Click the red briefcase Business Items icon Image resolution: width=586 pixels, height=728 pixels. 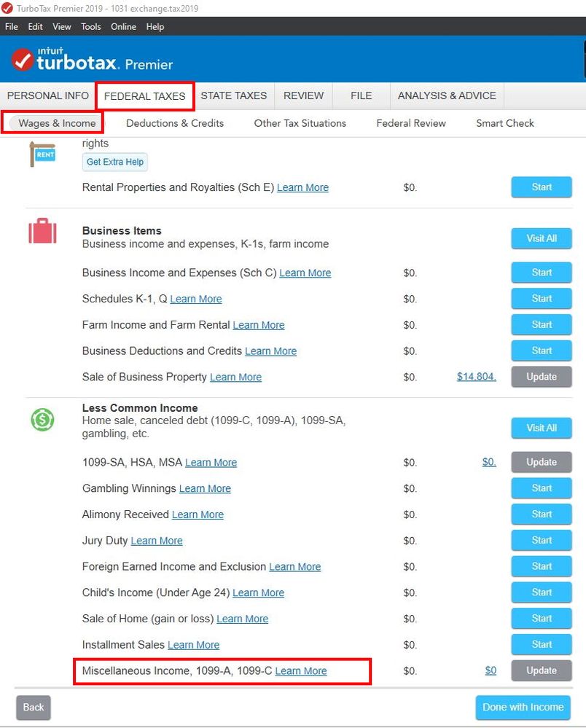pos(42,231)
